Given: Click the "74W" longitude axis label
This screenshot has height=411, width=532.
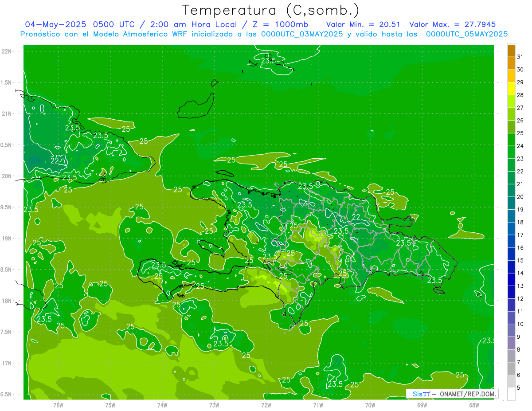Looking at the screenshot, I should (162, 405).
